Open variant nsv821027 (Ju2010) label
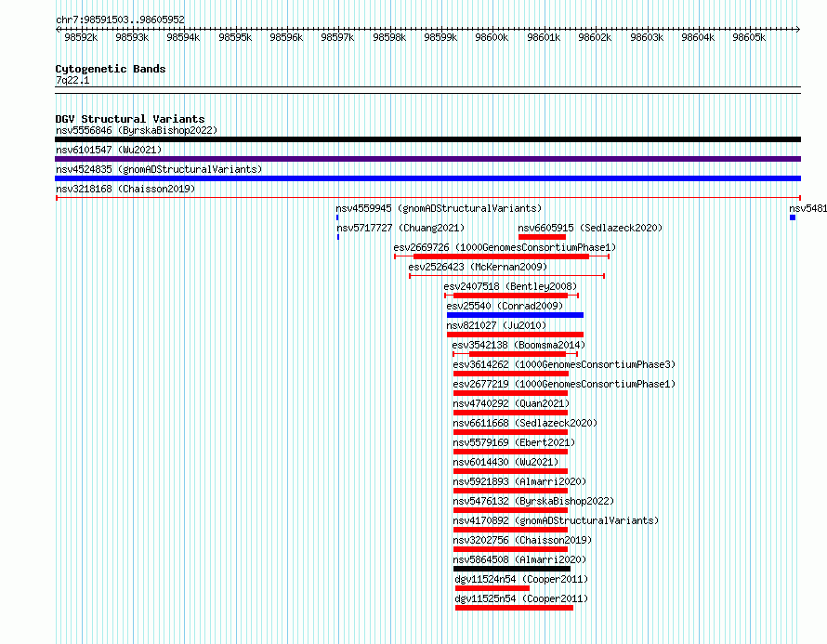 click(496, 325)
